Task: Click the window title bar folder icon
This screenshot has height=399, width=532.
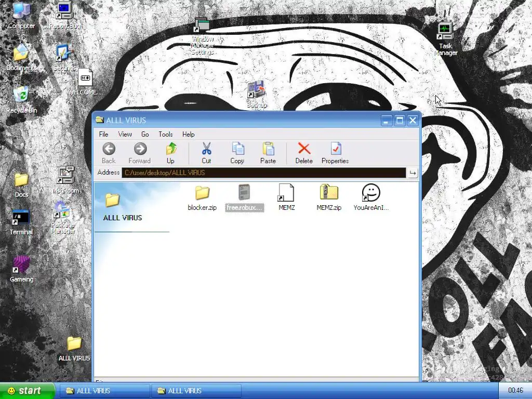Action: click(99, 119)
